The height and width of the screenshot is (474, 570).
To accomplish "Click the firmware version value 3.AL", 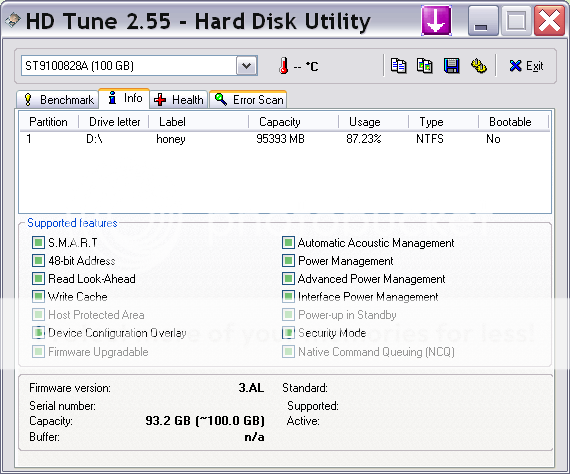I will click(x=251, y=388).
